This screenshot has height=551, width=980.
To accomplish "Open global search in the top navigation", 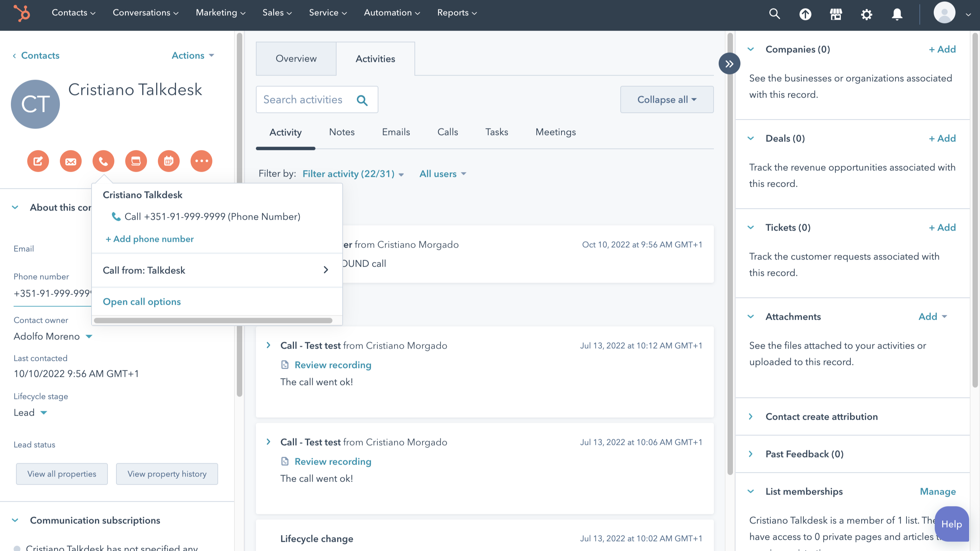I will pos(774,14).
